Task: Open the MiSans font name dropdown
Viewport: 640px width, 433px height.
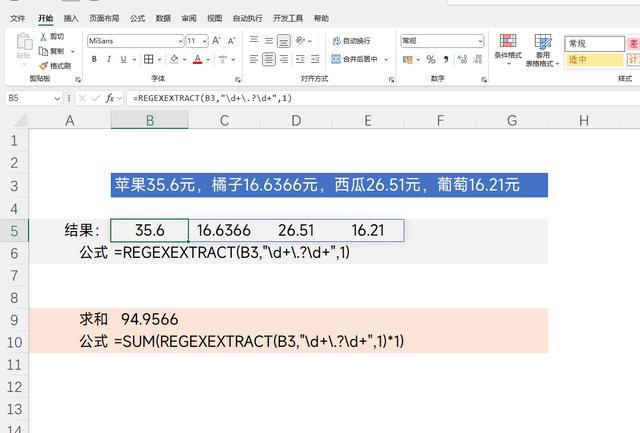Action: [180, 41]
